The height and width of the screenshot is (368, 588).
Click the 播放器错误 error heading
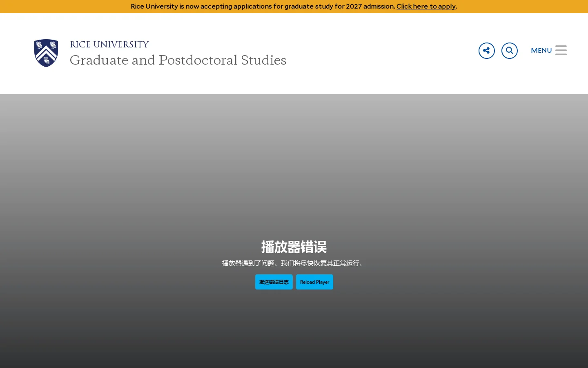[x=294, y=247]
